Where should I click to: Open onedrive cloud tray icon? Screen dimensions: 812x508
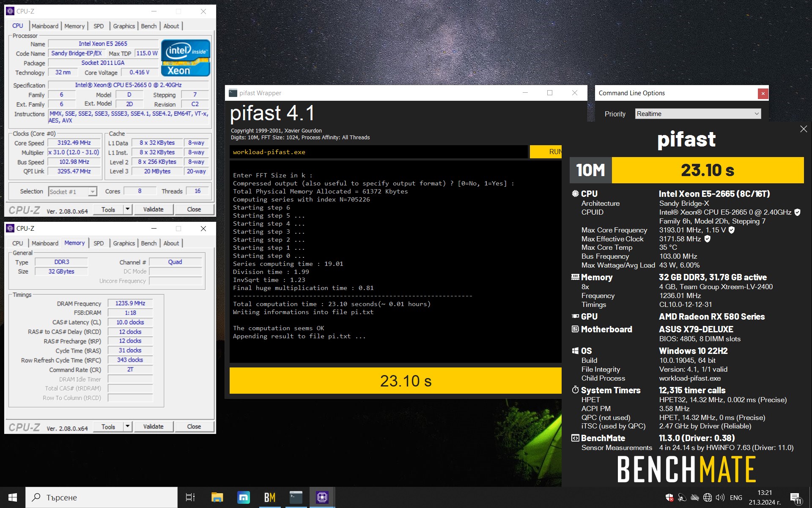pos(695,497)
